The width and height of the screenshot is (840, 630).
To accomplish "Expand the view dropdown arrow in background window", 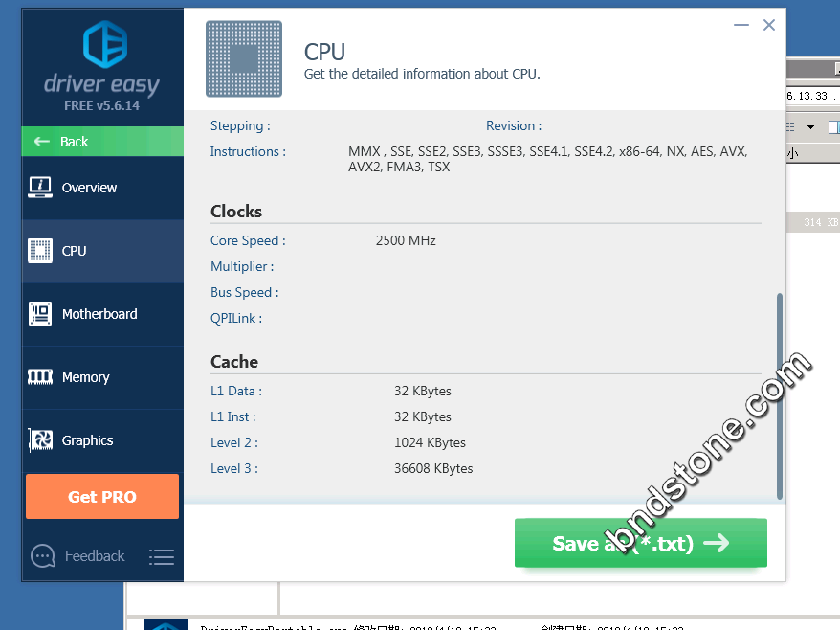I will click(x=810, y=127).
